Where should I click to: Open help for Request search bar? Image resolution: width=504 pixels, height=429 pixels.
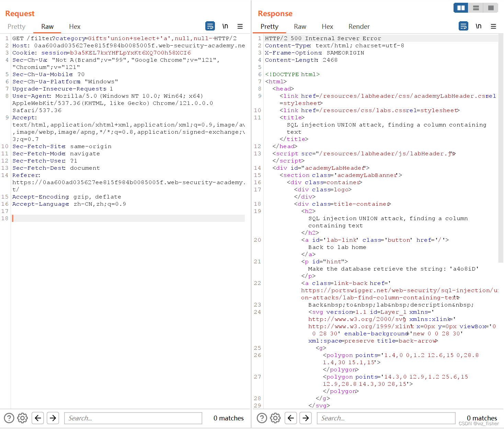pos(9,418)
